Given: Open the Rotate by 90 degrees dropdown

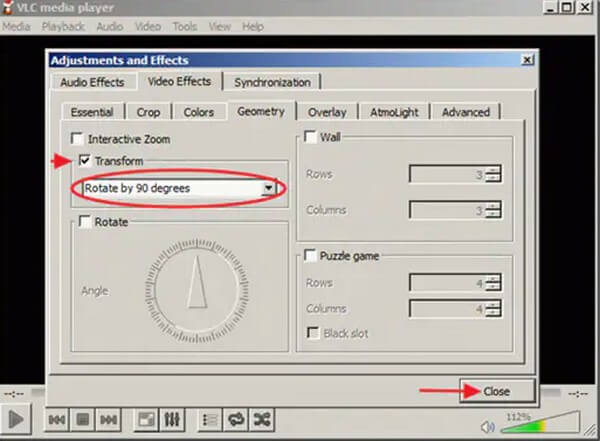Looking at the screenshot, I should tap(179, 188).
